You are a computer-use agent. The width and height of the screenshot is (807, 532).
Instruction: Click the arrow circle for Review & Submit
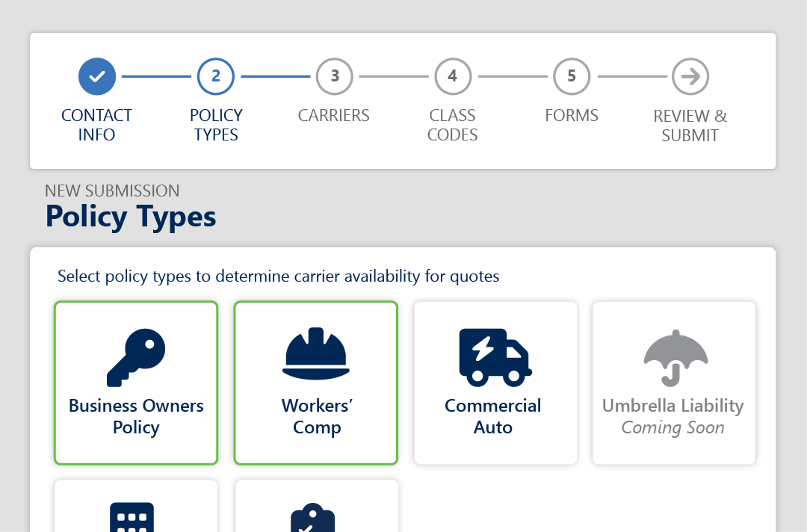[690, 76]
